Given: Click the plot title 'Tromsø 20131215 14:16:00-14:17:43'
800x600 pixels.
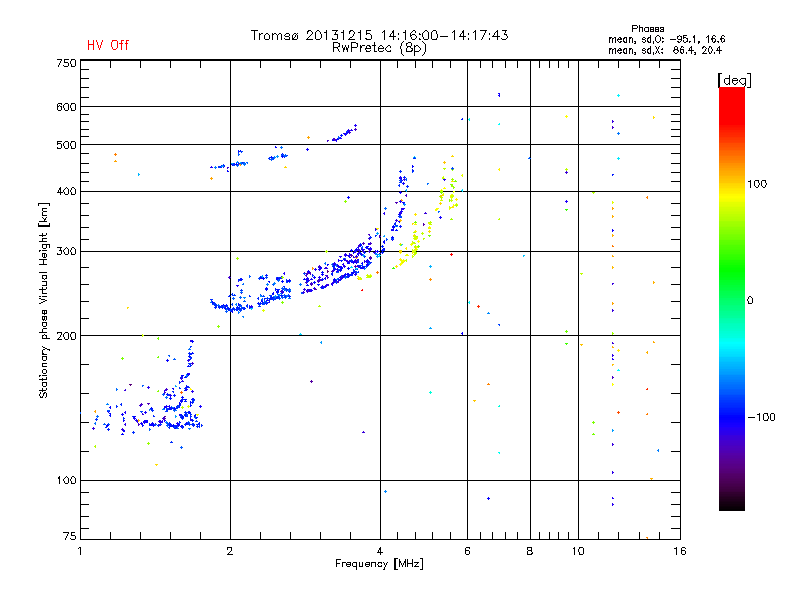Looking at the screenshot, I should pos(379,35).
